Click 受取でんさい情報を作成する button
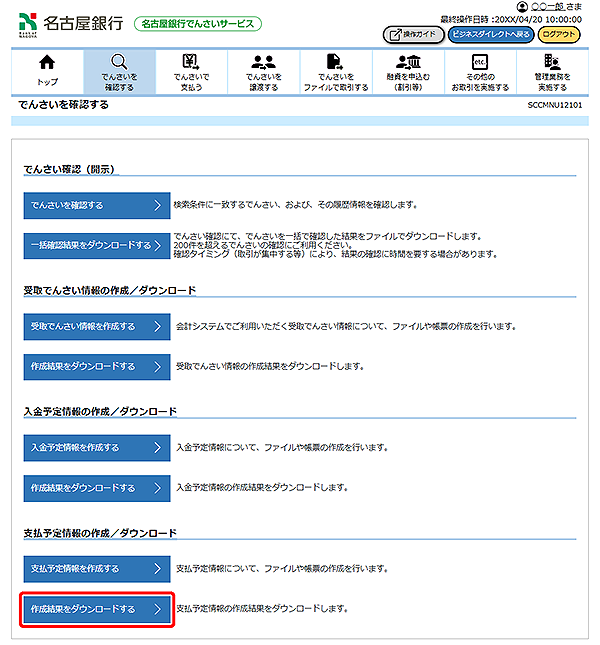Viewport: 600px width, 645px height. tap(97, 326)
